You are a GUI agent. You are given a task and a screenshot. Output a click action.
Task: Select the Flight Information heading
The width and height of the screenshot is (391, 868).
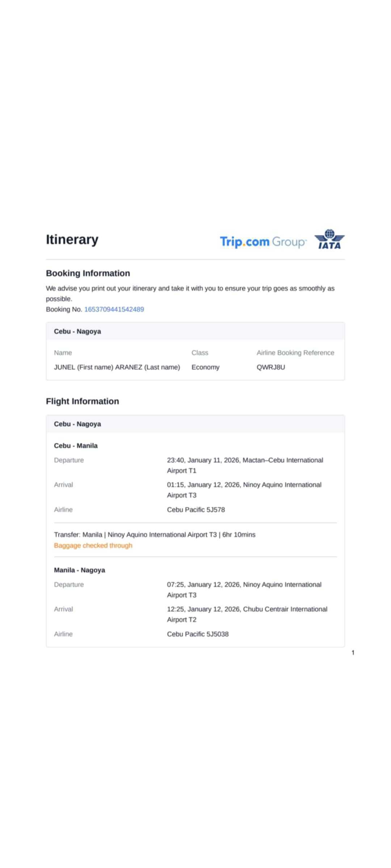[83, 401]
